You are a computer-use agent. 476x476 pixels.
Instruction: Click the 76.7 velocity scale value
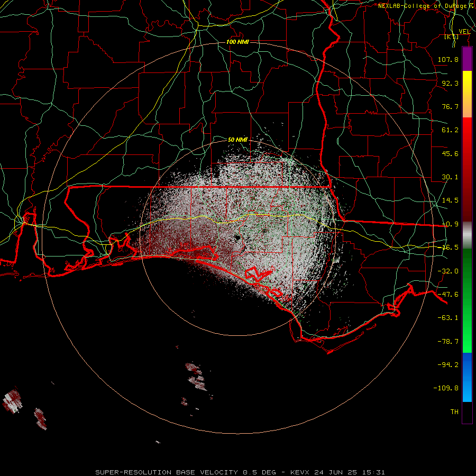(450, 106)
